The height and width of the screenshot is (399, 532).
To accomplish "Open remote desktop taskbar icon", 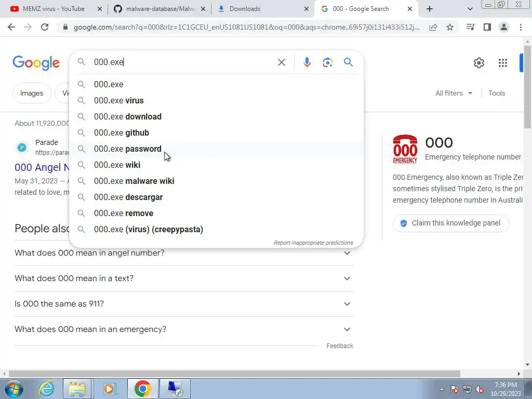I will 175,389.
